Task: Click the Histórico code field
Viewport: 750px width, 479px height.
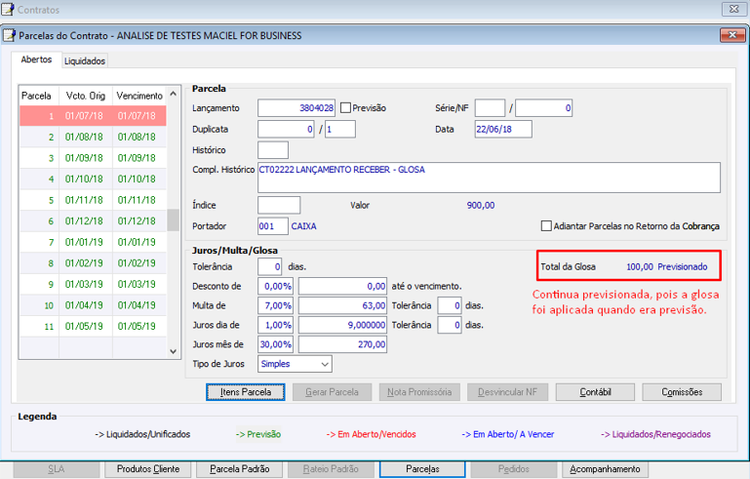Action: pos(273,150)
